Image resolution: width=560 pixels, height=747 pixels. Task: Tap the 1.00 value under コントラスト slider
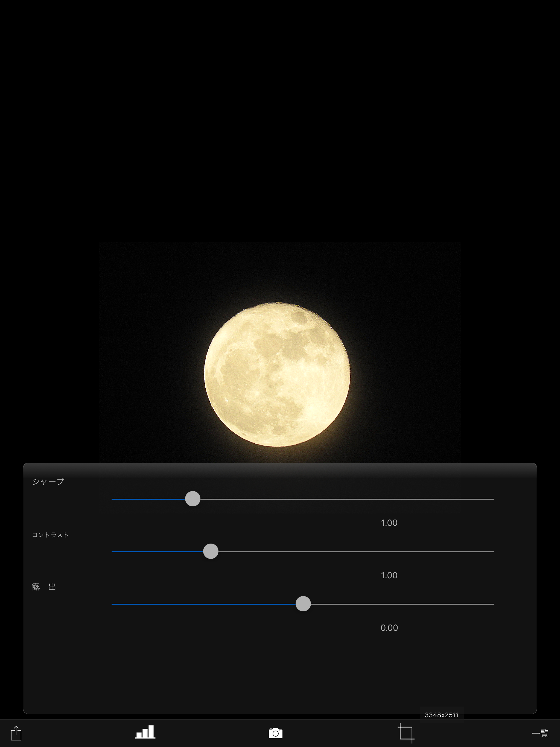tap(389, 575)
